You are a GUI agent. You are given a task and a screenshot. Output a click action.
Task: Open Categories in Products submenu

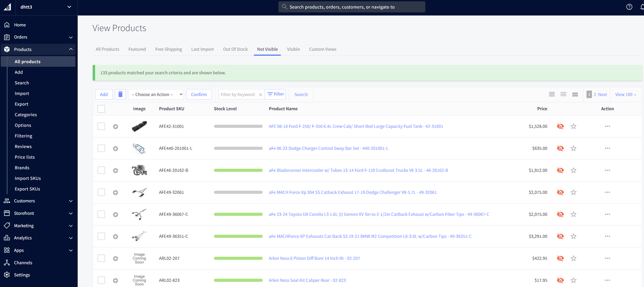coord(26,115)
